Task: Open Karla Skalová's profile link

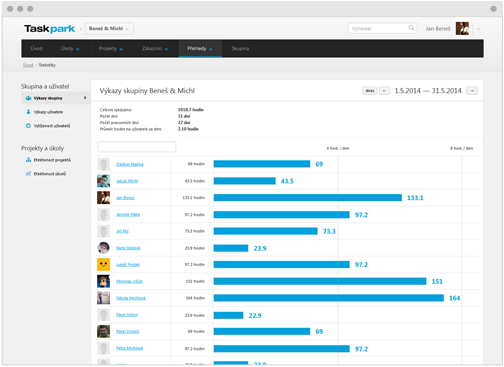Action: point(128,248)
